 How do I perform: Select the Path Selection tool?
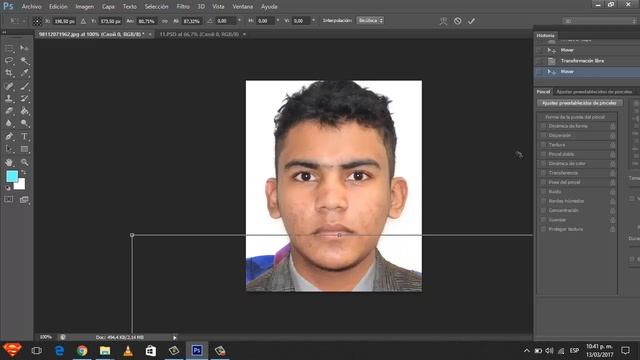click(9, 149)
